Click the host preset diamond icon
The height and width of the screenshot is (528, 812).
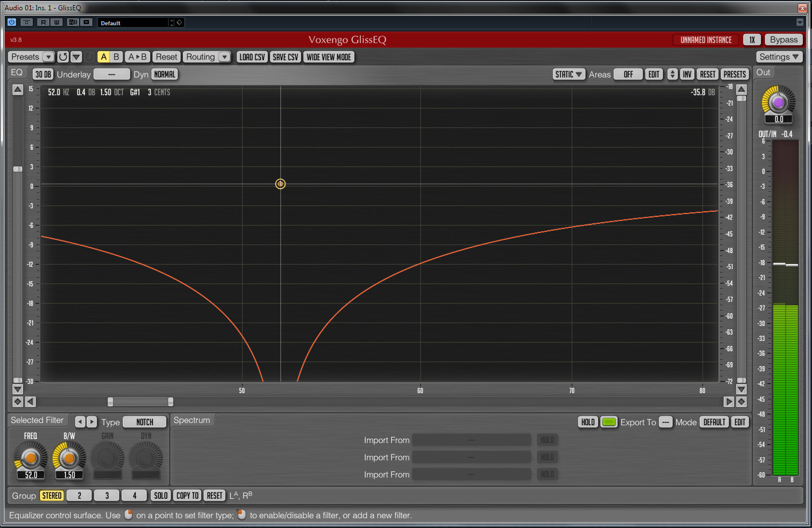coord(179,22)
